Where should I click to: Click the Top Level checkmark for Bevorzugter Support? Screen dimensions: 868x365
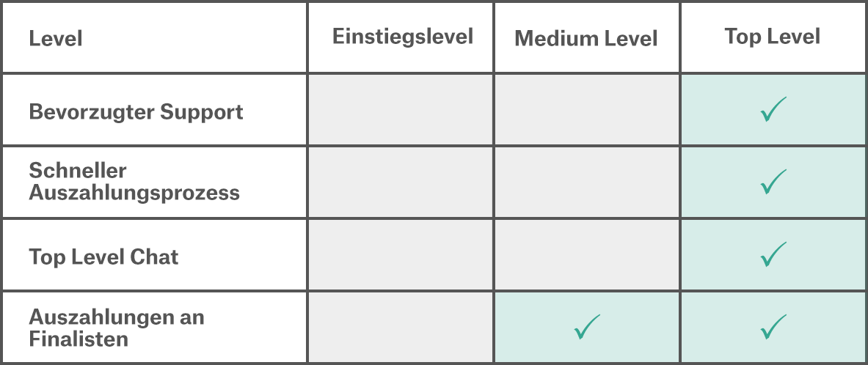773,109
